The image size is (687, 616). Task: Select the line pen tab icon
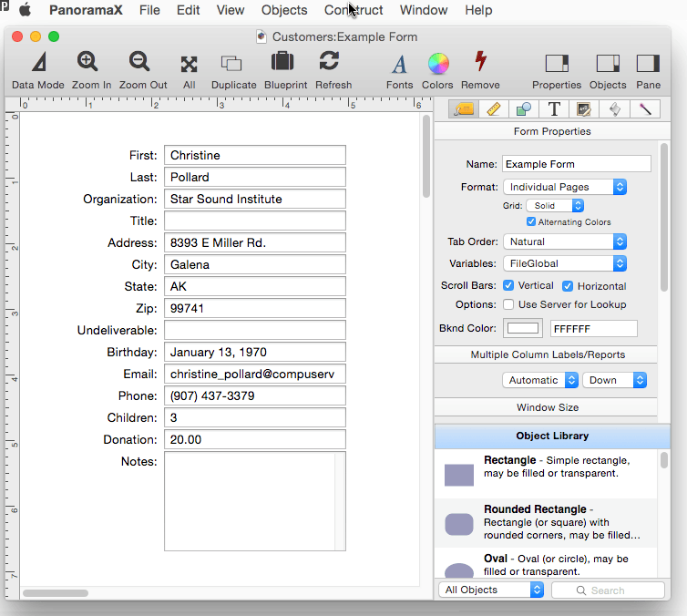(645, 109)
